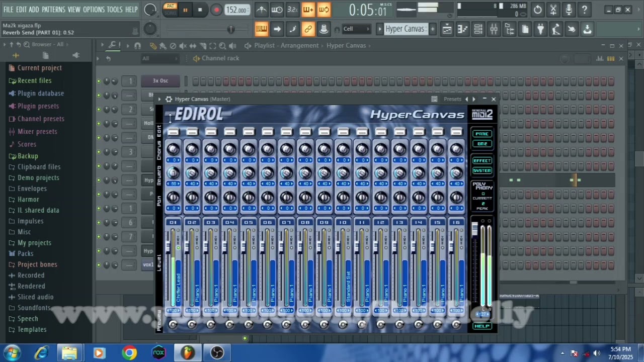Open Hyper Canvas plugin settings gear icon
The width and height of the screenshot is (644, 362).
(169, 99)
